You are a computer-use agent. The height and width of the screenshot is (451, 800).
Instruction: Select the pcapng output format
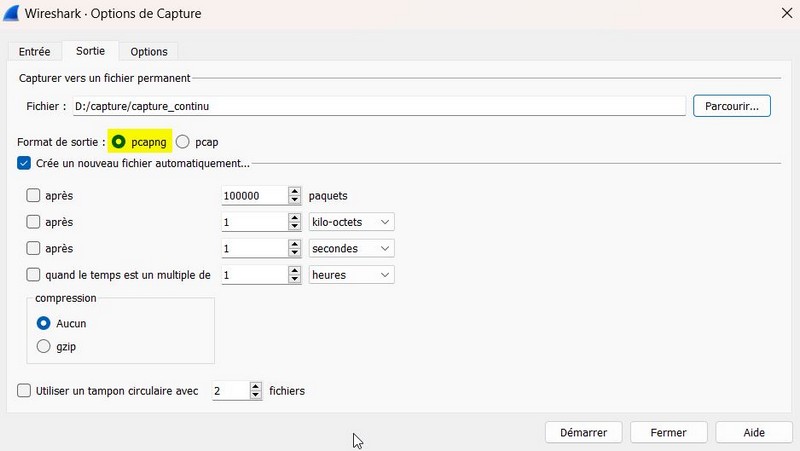pos(120,143)
